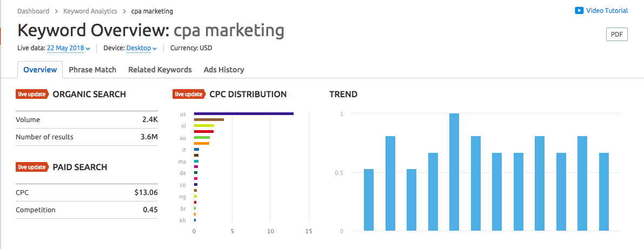Click the Volume value 2.4K

[150, 120]
